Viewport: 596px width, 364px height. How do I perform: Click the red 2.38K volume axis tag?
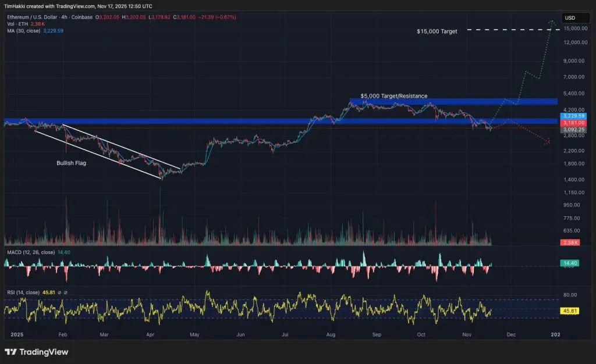(x=570, y=242)
